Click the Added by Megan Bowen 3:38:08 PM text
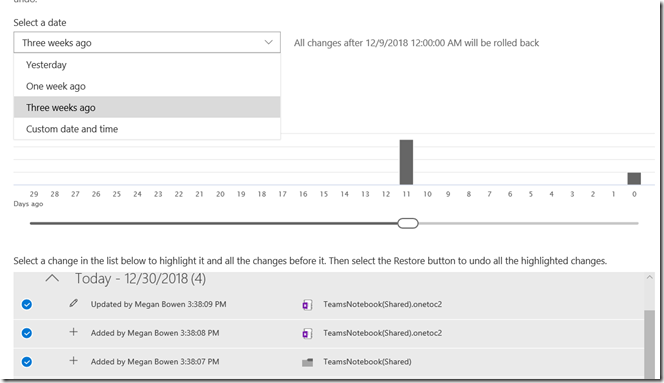Viewport: 664px width, 383px height. click(x=155, y=333)
